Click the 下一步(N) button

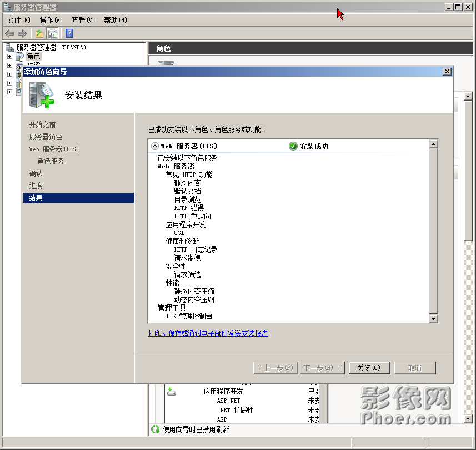click(322, 368)
